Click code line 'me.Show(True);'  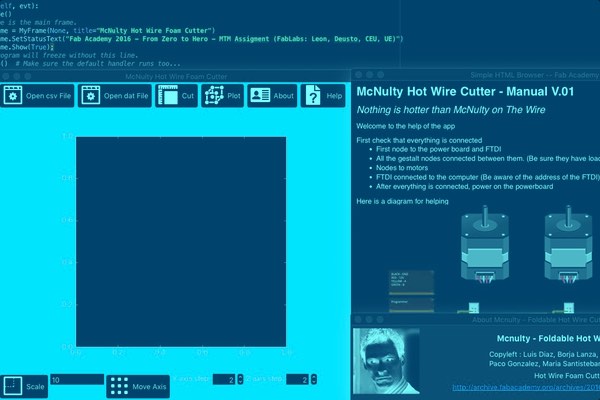click(27, 47)
